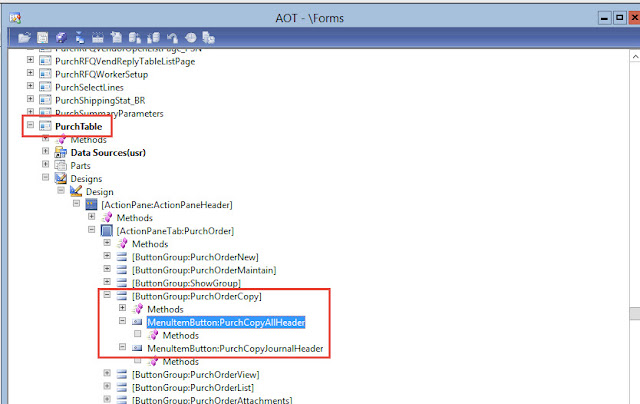Click the Design pencil icon

(x=76, y=191)
